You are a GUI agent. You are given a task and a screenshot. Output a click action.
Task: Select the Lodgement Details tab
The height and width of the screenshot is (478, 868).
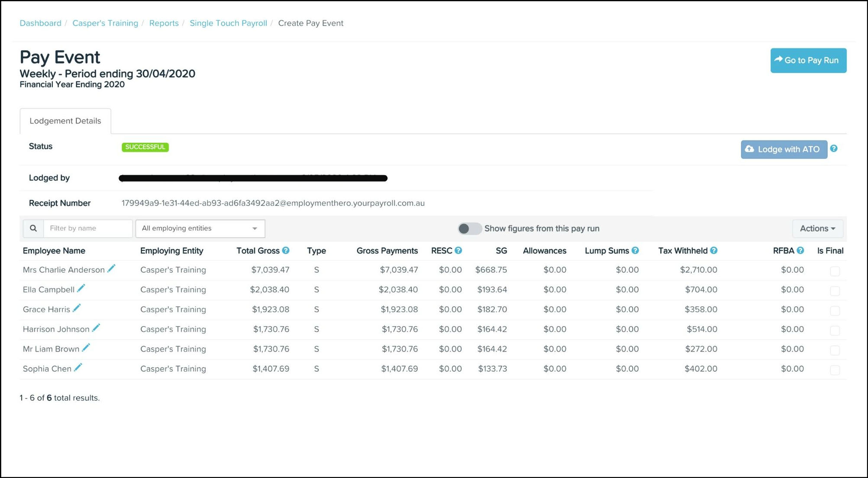pyautogui.click(x=65, y=121)
